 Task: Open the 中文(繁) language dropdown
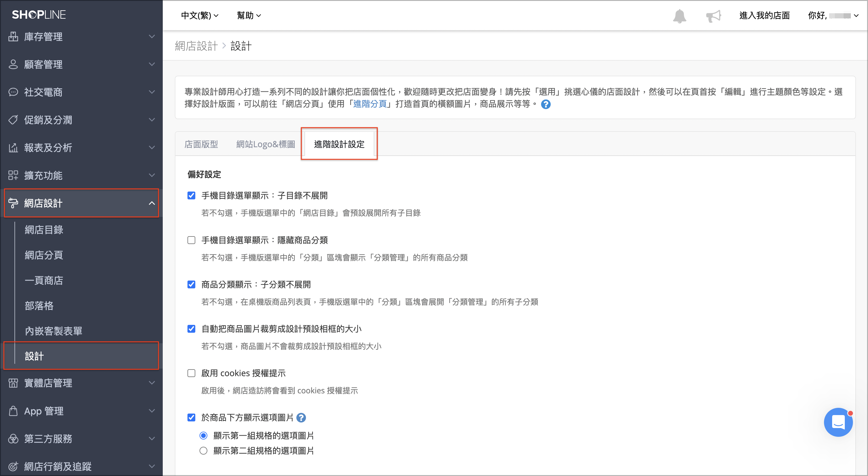(200, 15)
